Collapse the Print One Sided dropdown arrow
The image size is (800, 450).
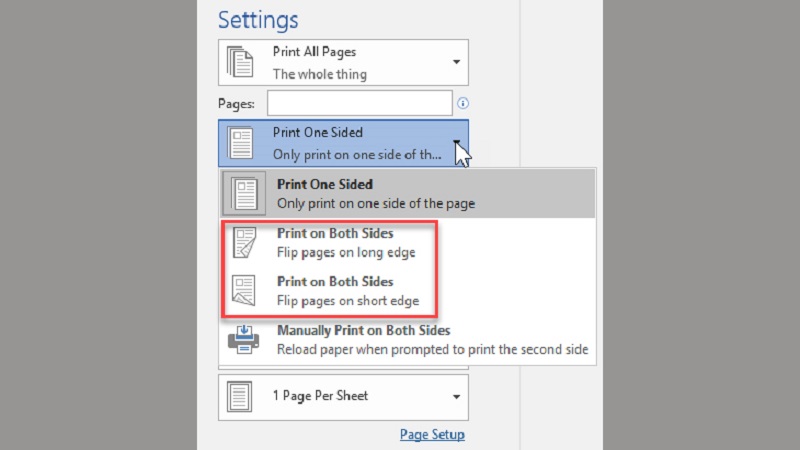[x=456, y=143]
